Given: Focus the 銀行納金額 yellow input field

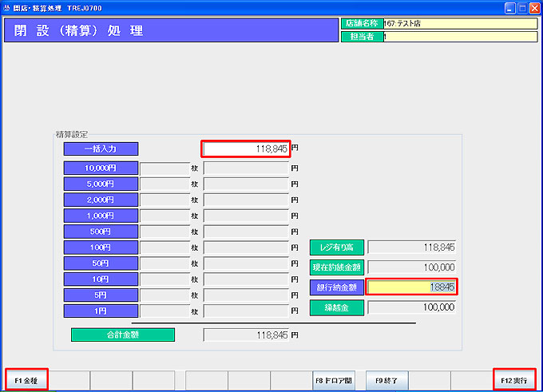Looking at the screenshot, I should [411, 287].
